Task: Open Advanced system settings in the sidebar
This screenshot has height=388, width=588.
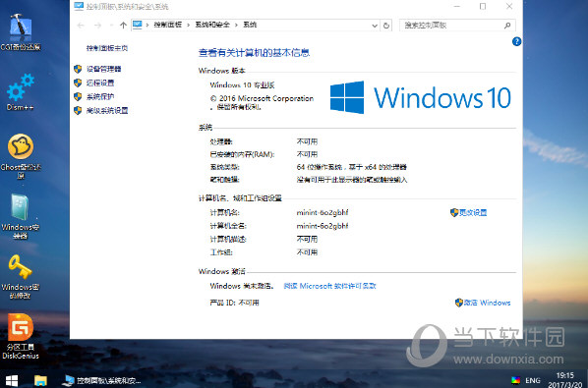Action: click(107, 110)
